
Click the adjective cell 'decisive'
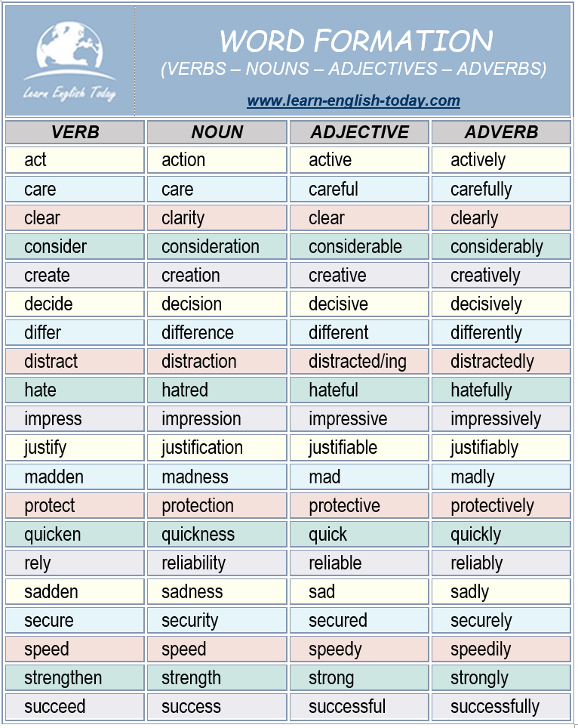359,304
